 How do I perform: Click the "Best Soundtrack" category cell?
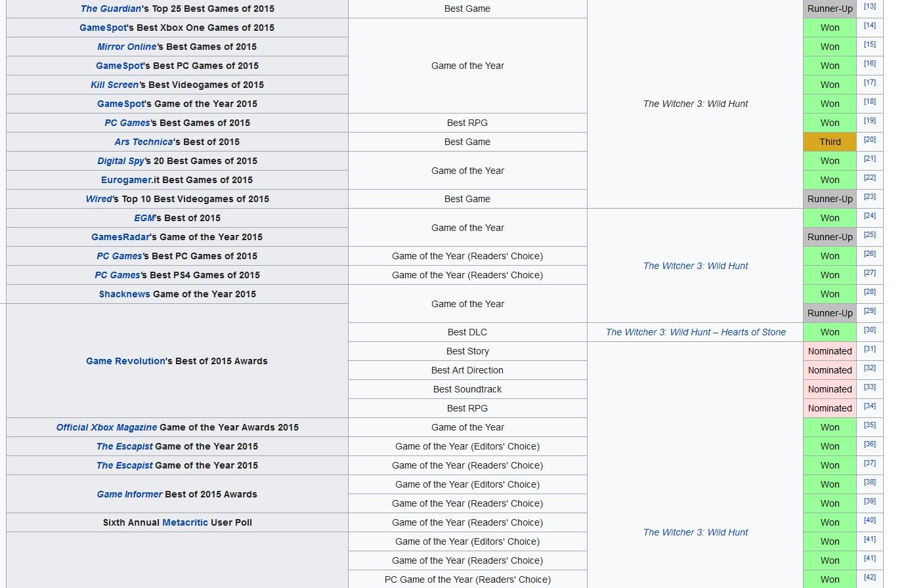[467, 389]
